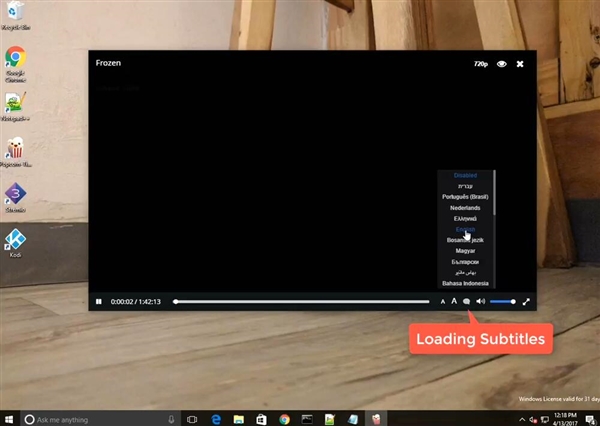
Task: Open Google Chrome desktop icon
Action: click(15, 60)
